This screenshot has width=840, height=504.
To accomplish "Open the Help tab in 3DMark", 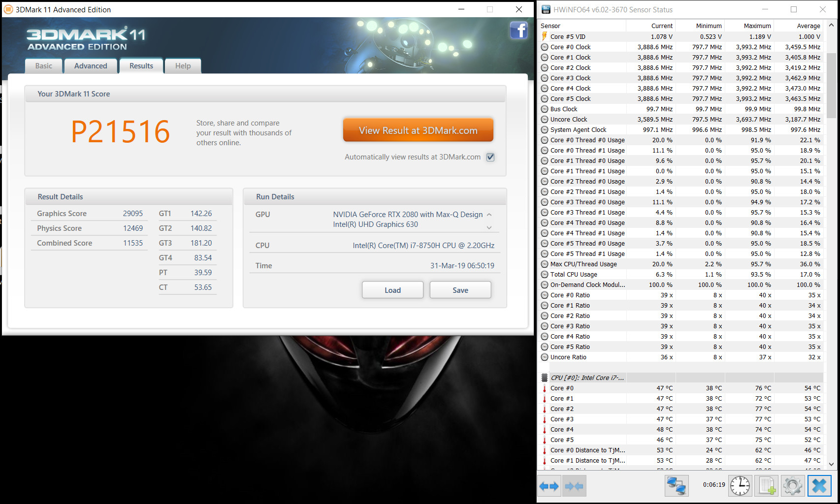I will pyautogui.click(x=183, y=66).
